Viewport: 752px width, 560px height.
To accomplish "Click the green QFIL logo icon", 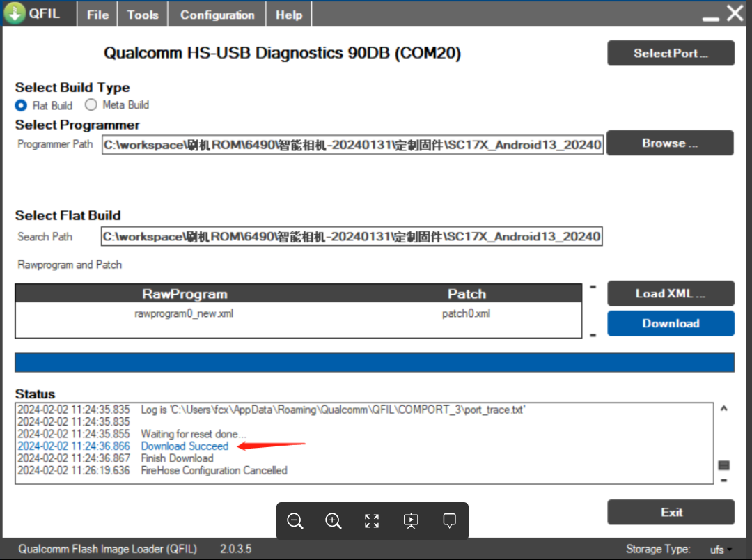I will (15, 13).
